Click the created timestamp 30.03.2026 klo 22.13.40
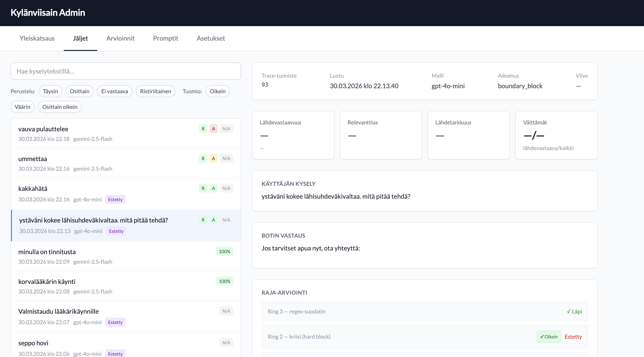This screenshot has height=357, width=644. (x=364, y=86)
